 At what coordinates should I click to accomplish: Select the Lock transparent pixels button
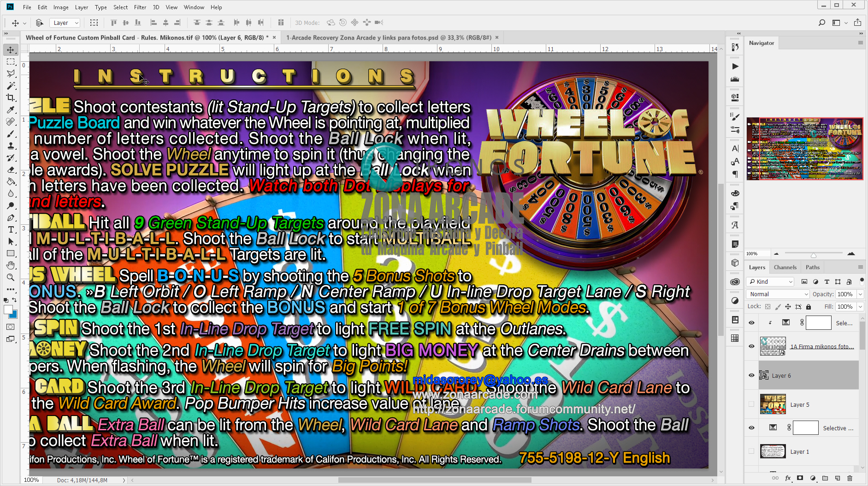point(768,307)
